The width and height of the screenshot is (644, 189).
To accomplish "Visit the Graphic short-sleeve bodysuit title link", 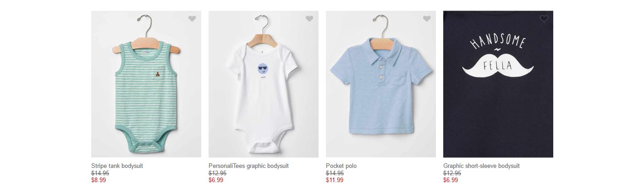I will pos(481,166).
